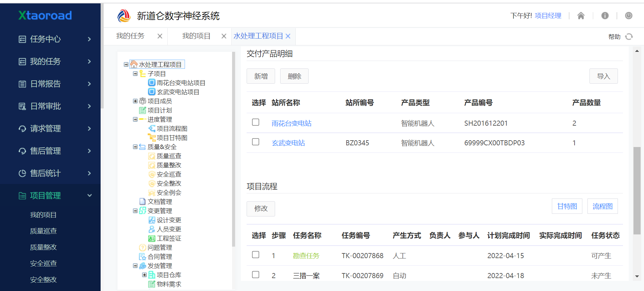Check the 玄武变电站 row checkbox

(256, 142)
